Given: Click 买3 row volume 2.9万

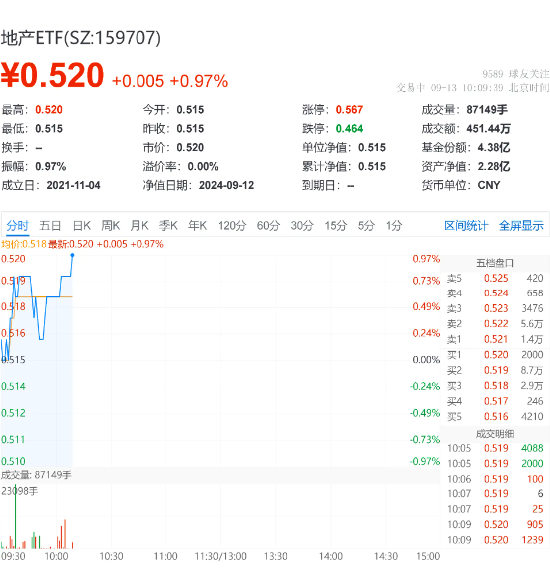Looking at the screenshot, I should pos(532,386).
